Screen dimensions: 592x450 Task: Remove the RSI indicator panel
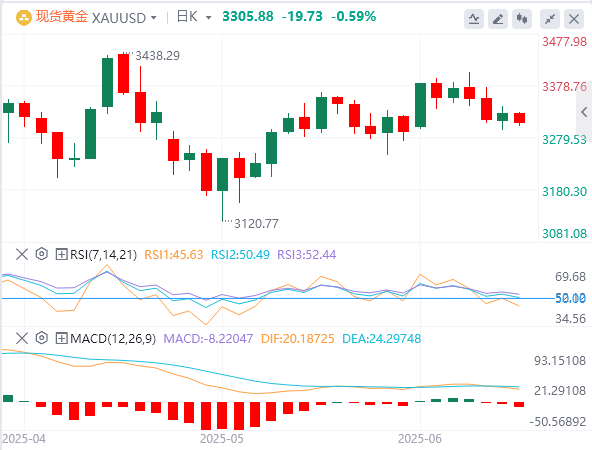tap(22, 254)
